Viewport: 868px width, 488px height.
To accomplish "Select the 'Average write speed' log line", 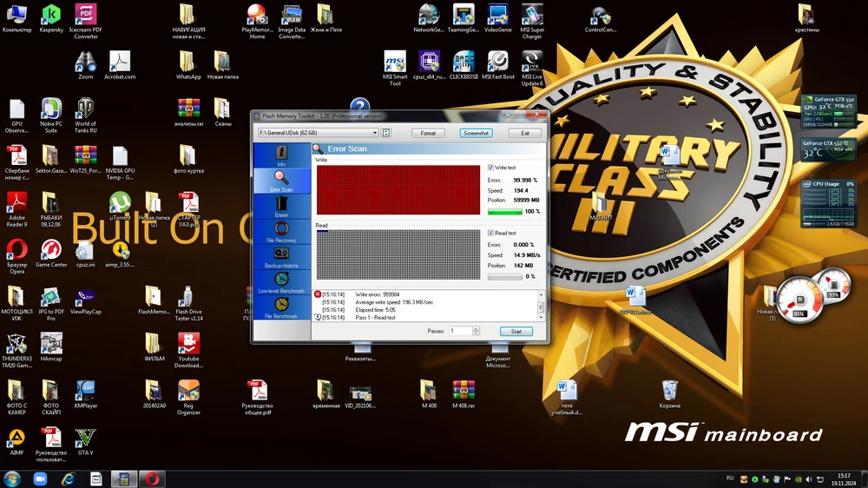I will coord(394,302).
